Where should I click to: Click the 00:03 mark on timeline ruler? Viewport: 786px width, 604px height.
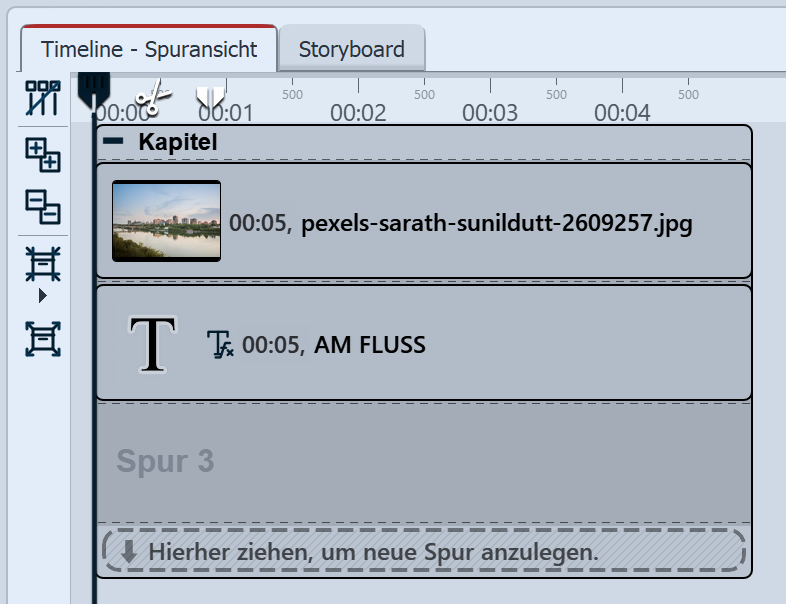490,112
